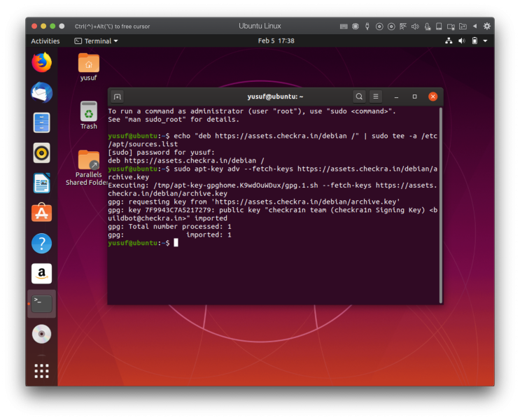Click the terminal search magnifier button
This screenshot has height=420, width=520.
[359, 97]
